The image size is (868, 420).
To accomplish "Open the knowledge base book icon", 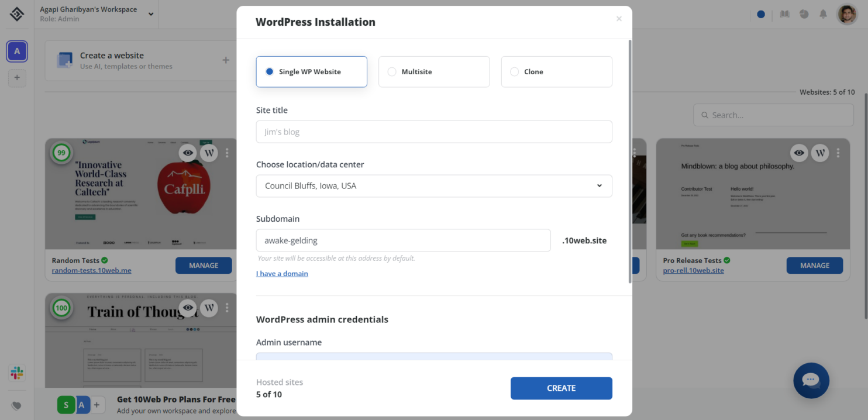I will [x=784, y=14].
